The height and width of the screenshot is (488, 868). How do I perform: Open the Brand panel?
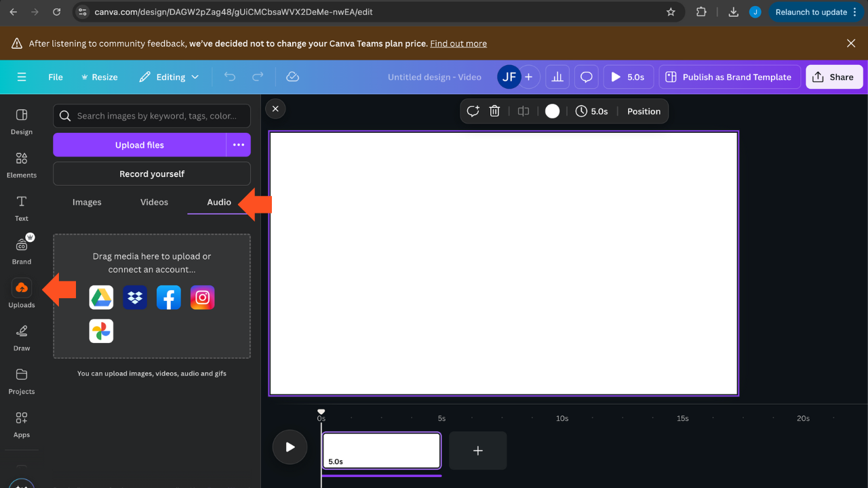[21, 250]
